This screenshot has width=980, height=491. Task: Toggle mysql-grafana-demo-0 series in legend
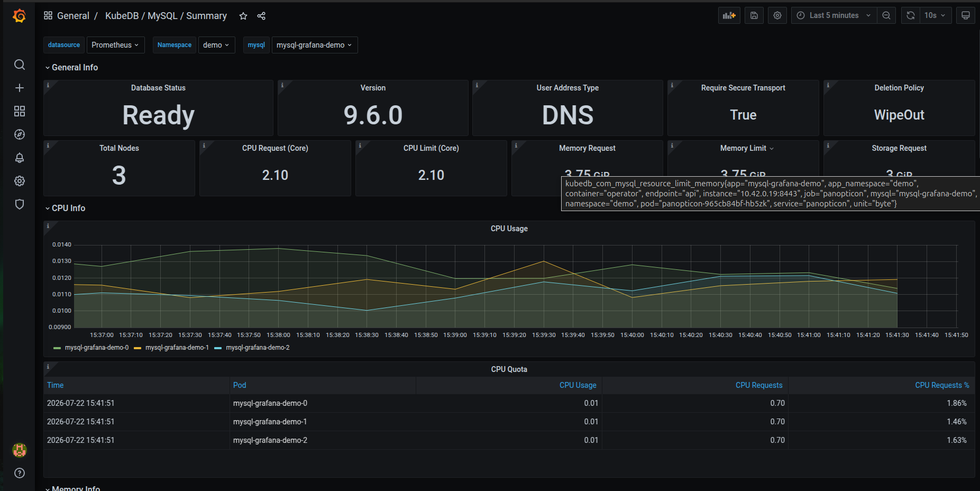click(97, 348)
